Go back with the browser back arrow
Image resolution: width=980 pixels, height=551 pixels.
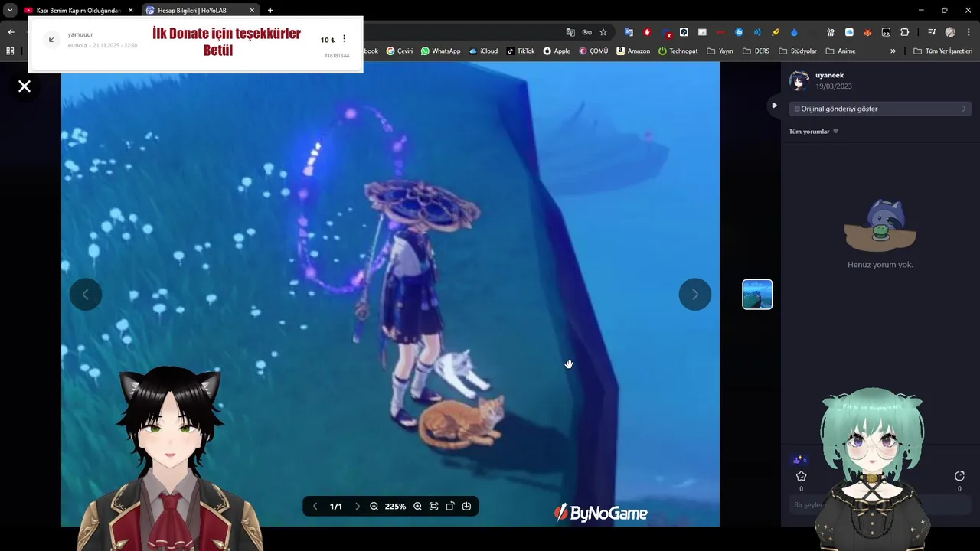click(11, 32)
